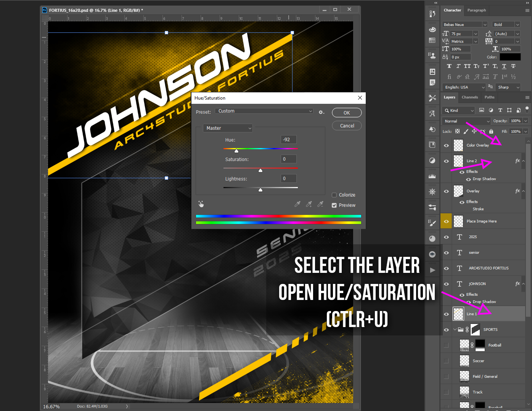
Task: Click the Saturation slider handle
Action: click(260, 170)
